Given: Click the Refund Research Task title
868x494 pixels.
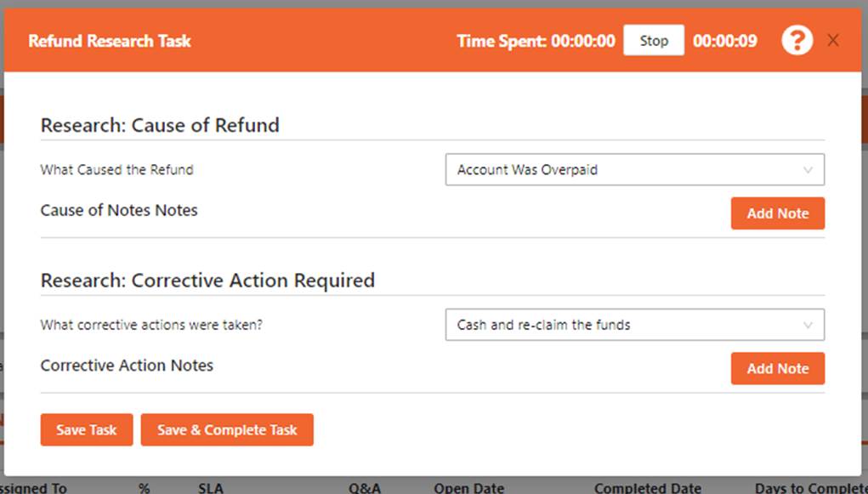Looking at the screenshot, I should tap(109, 40).
